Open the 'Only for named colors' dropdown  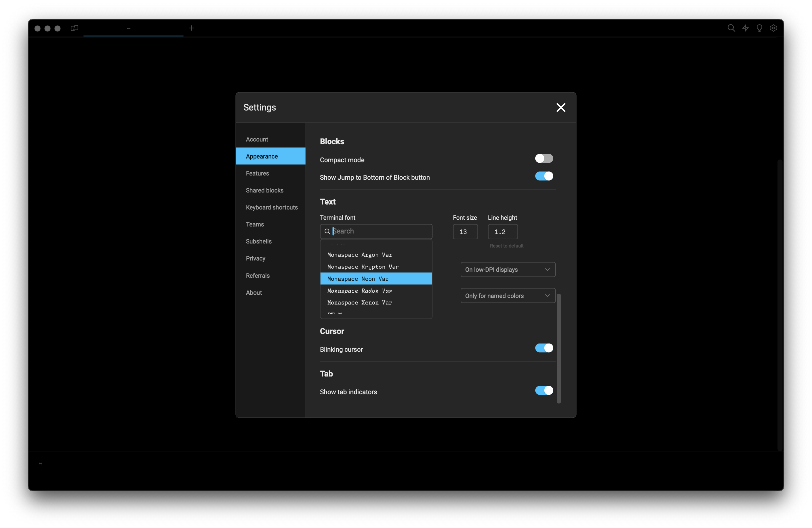(508, 296)
